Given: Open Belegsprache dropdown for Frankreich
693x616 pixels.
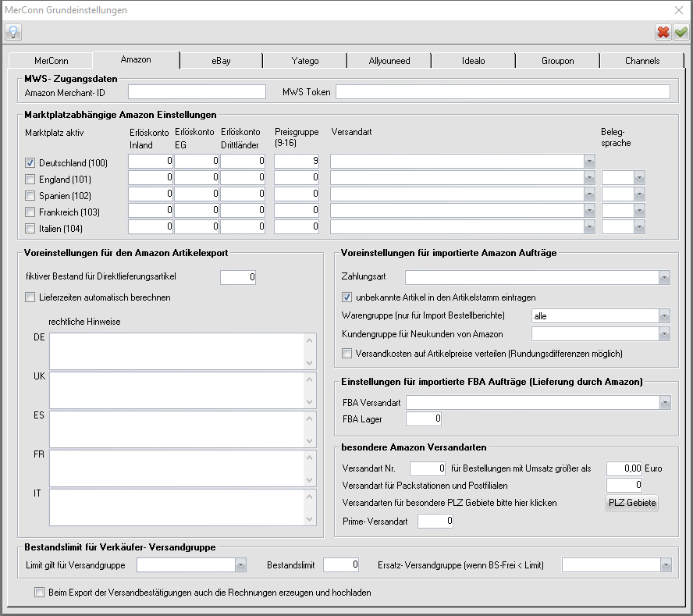Looking at the screenshot, I should coord(639,211).
